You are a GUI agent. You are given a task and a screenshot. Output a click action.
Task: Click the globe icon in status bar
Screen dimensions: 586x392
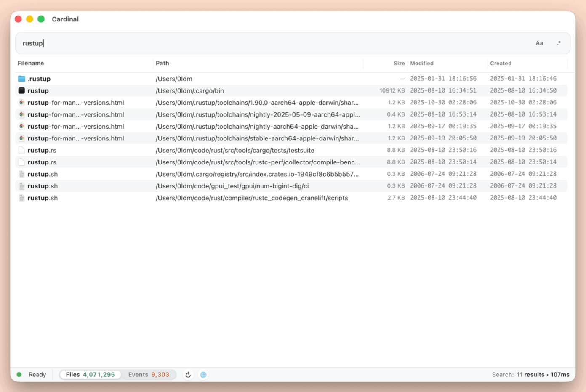point(203,375)
